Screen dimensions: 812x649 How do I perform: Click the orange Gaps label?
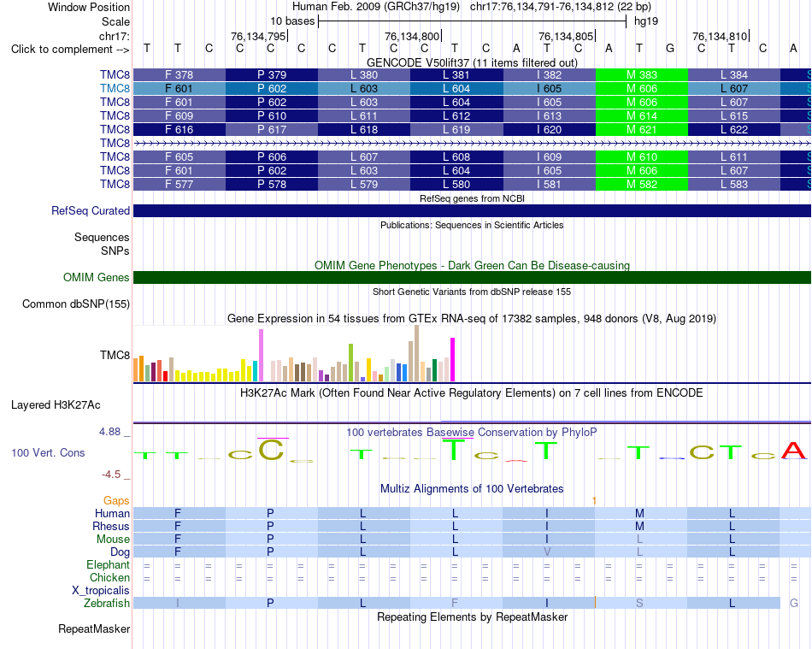pos(116,500)
